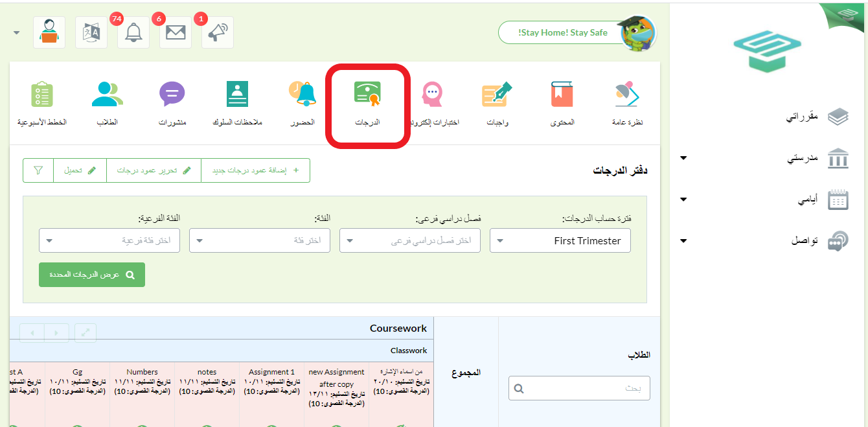Click the new Assignment after copy column
This screenshot has height=427, width=868.
[337, 378]
